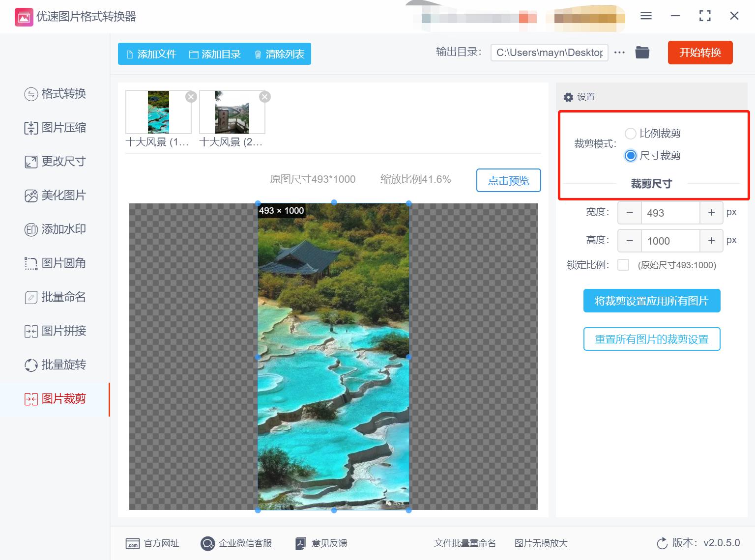The height and width of the screenshot is (560, 755).
Task: Click the 开始转换 button
Action: [x=700, y=53]
